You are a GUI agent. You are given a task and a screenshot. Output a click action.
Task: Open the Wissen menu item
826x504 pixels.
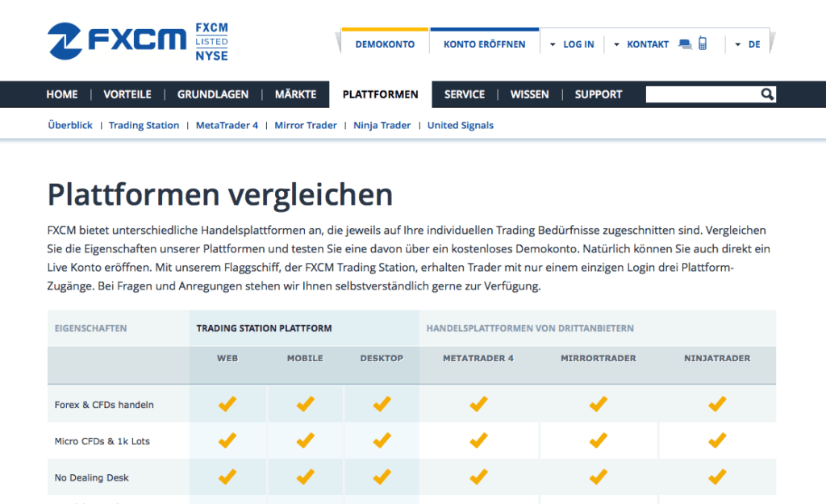pos(529,94)
